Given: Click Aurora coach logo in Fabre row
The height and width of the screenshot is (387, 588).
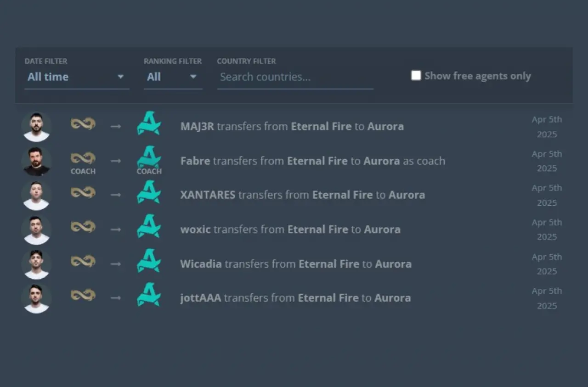Looking at the screenshot, I should pyautogui.click(x=149, y=157).
